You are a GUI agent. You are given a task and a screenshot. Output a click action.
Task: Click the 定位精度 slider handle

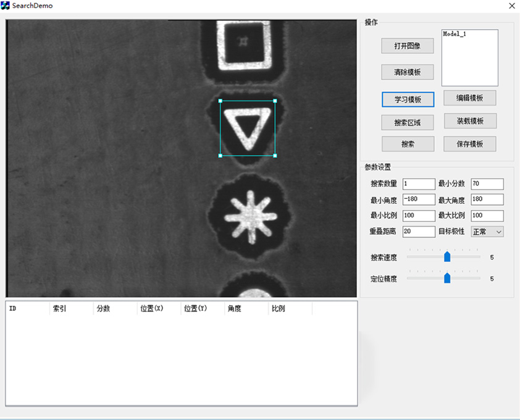447,279
